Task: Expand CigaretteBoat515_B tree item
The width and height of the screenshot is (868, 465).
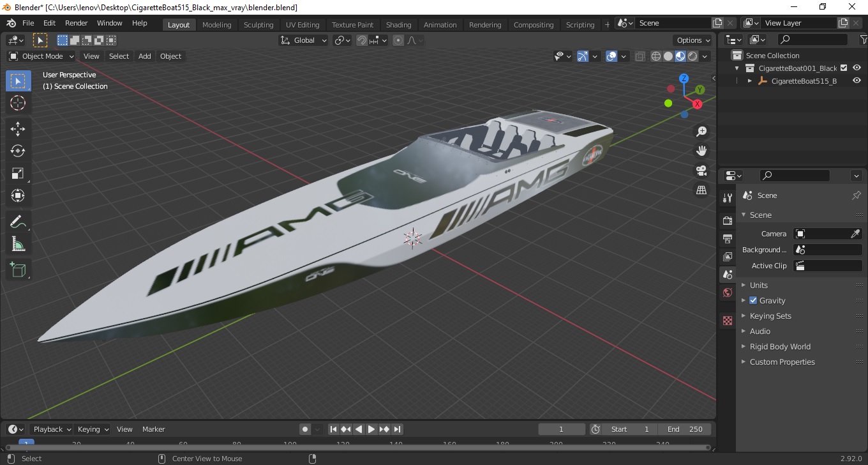Action: click(x=750, y=81)
